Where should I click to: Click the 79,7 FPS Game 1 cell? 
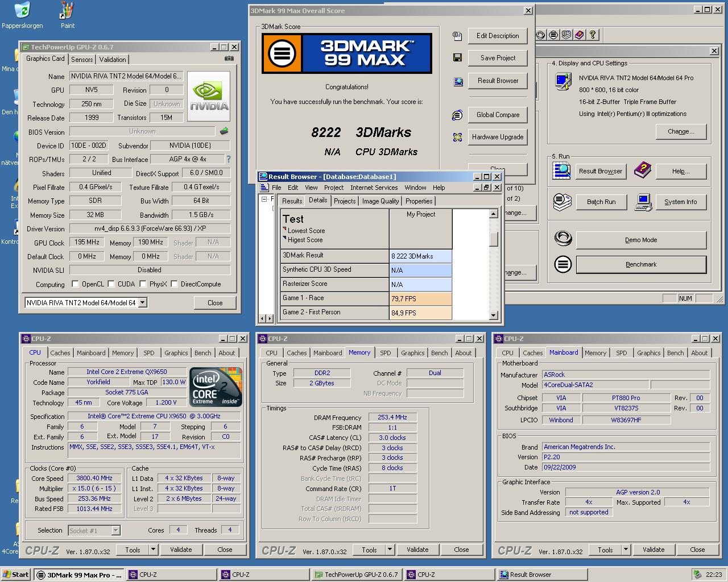coord(420,298)
